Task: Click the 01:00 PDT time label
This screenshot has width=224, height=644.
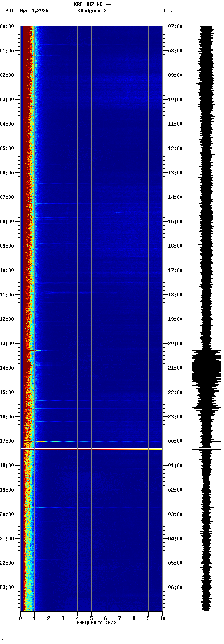Action: click(7, 51)
